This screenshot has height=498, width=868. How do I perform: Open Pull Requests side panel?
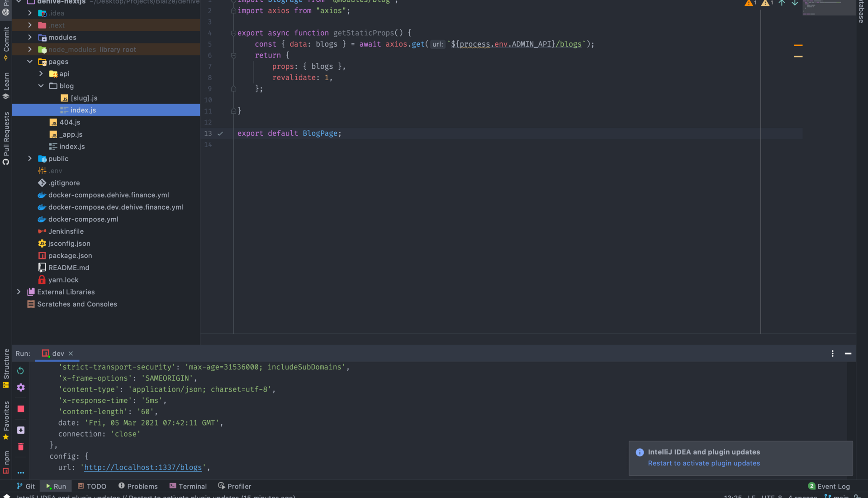point(6,139)
